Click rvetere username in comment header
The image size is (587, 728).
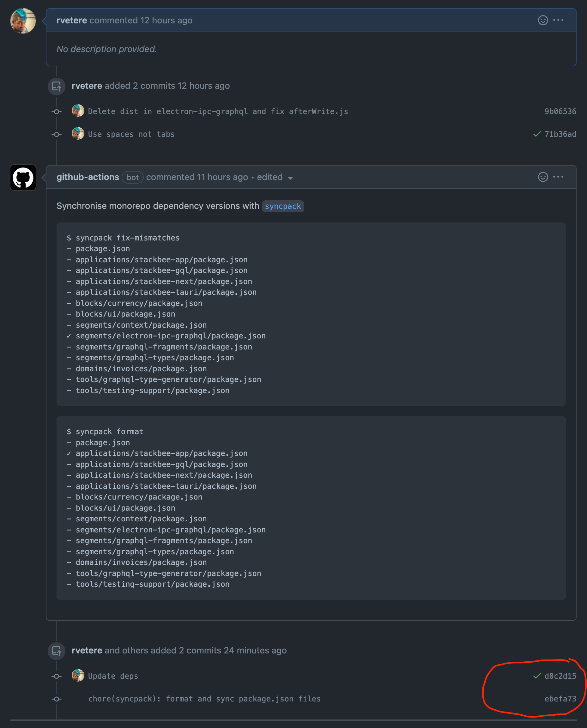click(72, 20)
